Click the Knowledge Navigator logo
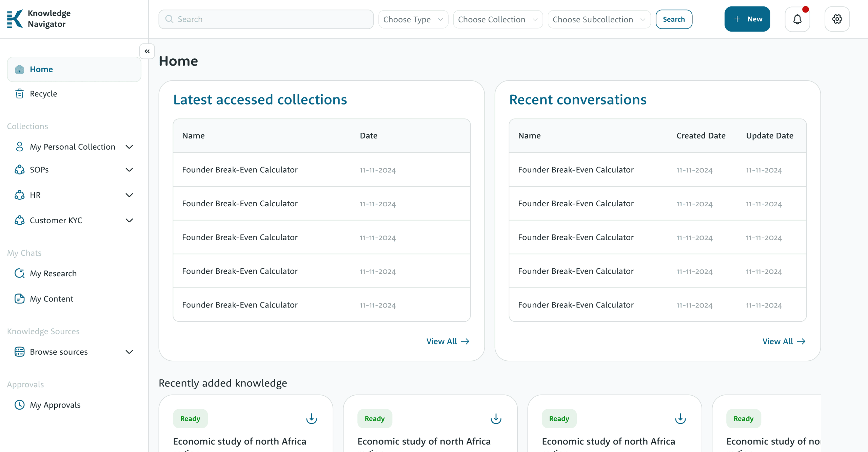The height and width of the screenshot is (452, 868). click(x=39, y=19)
